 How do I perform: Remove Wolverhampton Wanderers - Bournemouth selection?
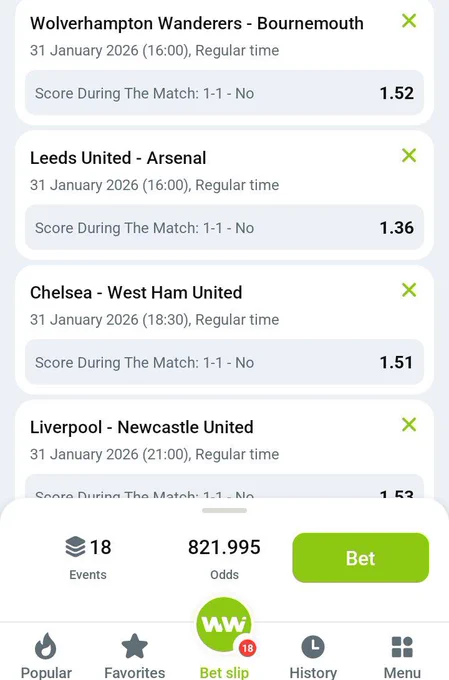409,20
